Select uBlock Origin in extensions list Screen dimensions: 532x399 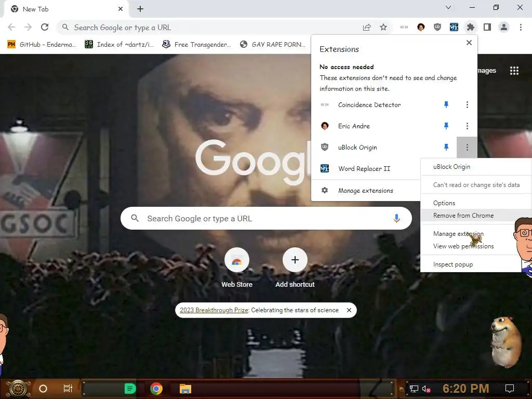pyautogui.click(x=357, y=147)
